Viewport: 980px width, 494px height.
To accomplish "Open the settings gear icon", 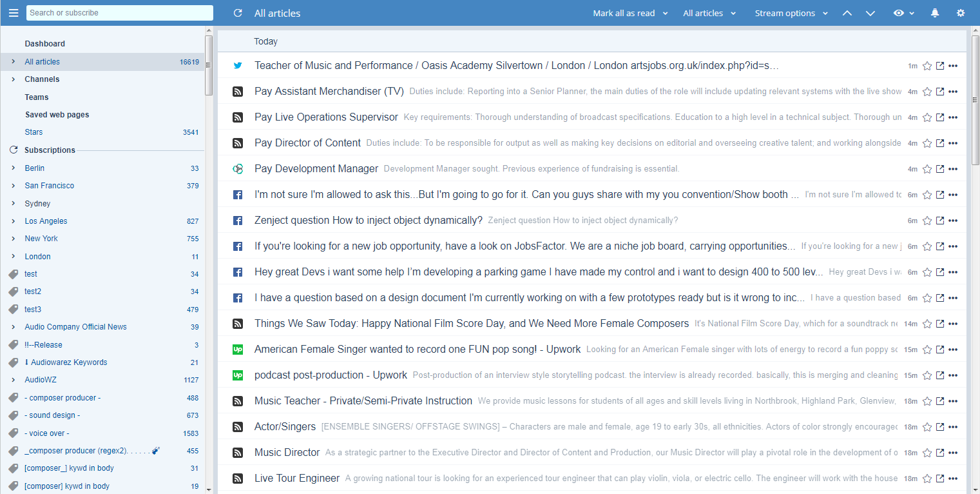I will [961, 13].
